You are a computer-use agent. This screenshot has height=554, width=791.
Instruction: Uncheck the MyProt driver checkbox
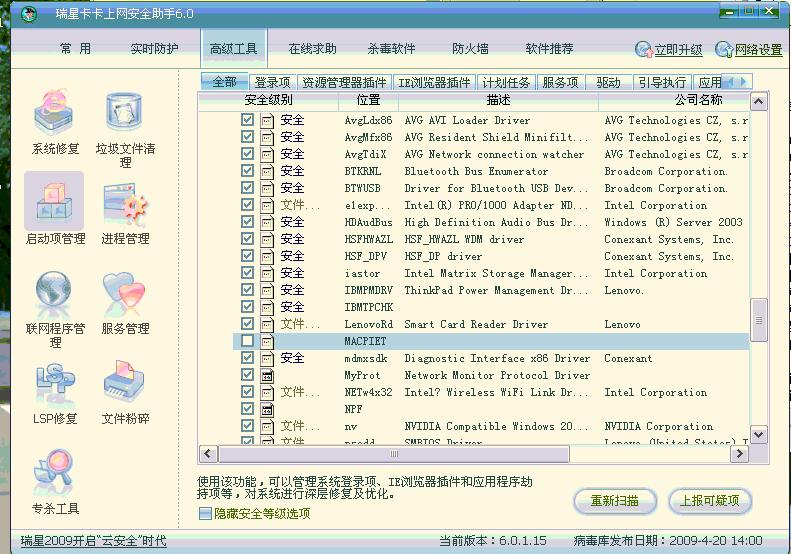pos(247,374)
